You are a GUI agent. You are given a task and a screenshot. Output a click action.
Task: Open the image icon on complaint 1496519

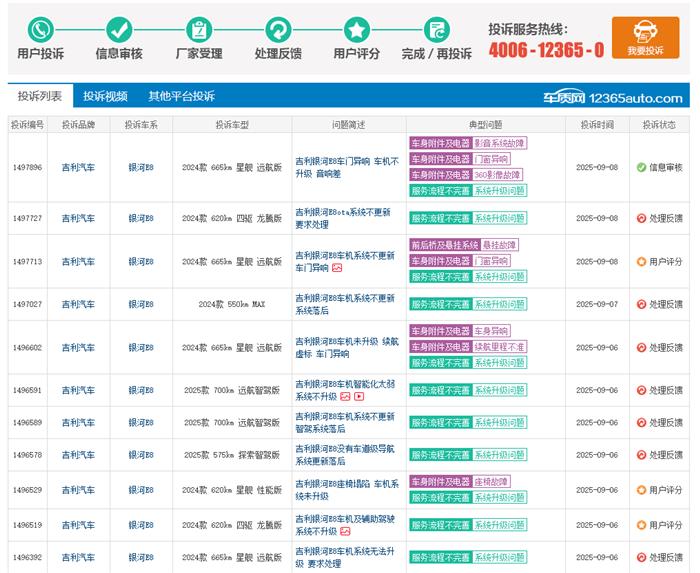[345, 532]
